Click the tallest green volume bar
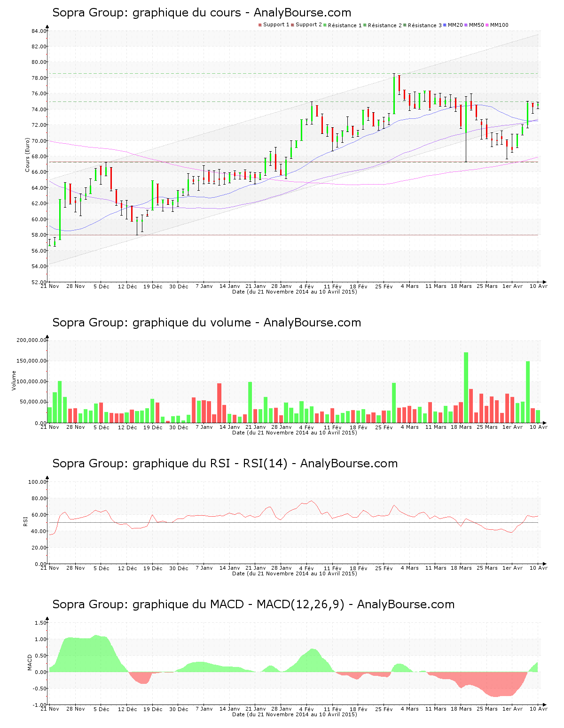 click(x=466, y=387)
